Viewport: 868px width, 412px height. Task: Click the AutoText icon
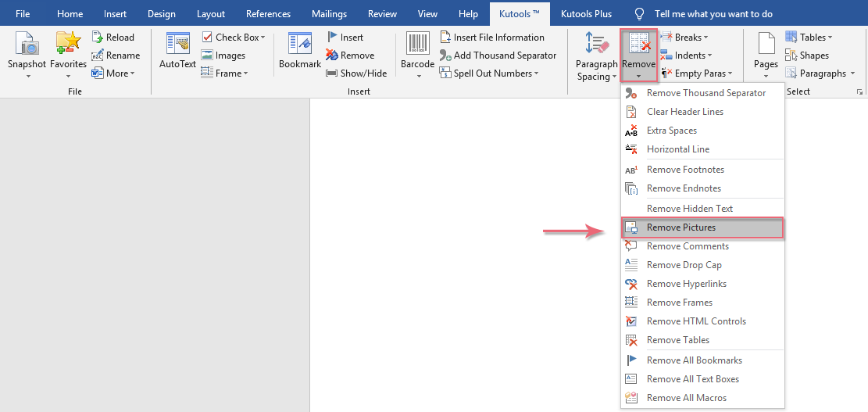pyautogui.click(x=177, y=45)
